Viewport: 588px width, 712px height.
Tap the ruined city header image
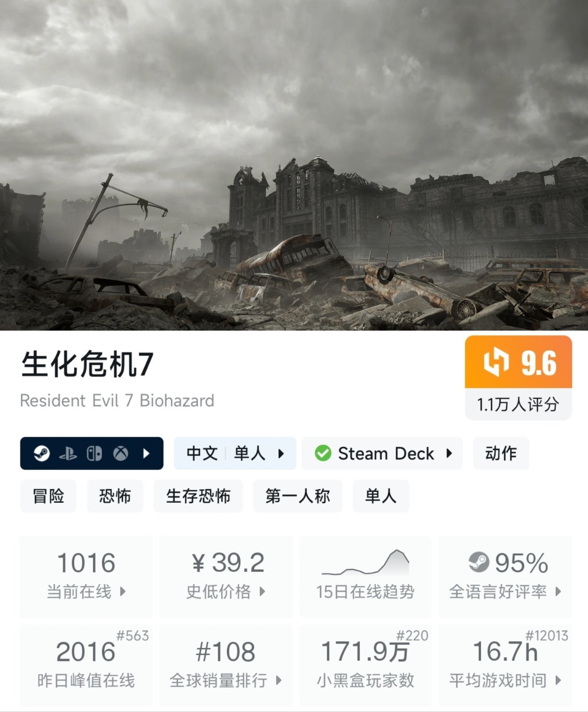(x=294, y=165)
